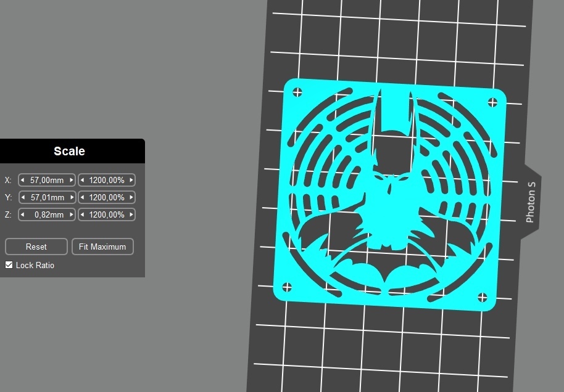The width and height of the screenshot is (564, 392).
Task: Increase the Y scale percentage
Action: (x=130, y=197)
